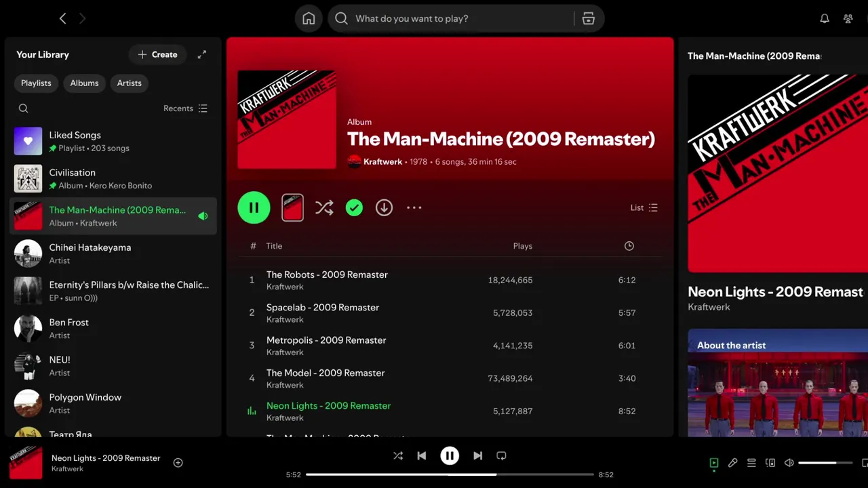This screenshot has width=868, height=488.
Task: Click Neon Lights title in player bar
Action: [x=106, y=458]
